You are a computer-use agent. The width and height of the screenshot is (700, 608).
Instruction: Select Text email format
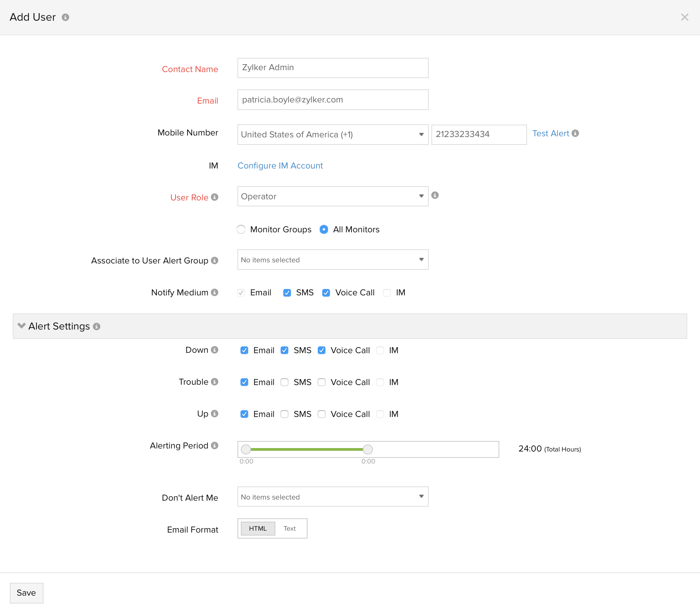(x=290, y=528)
